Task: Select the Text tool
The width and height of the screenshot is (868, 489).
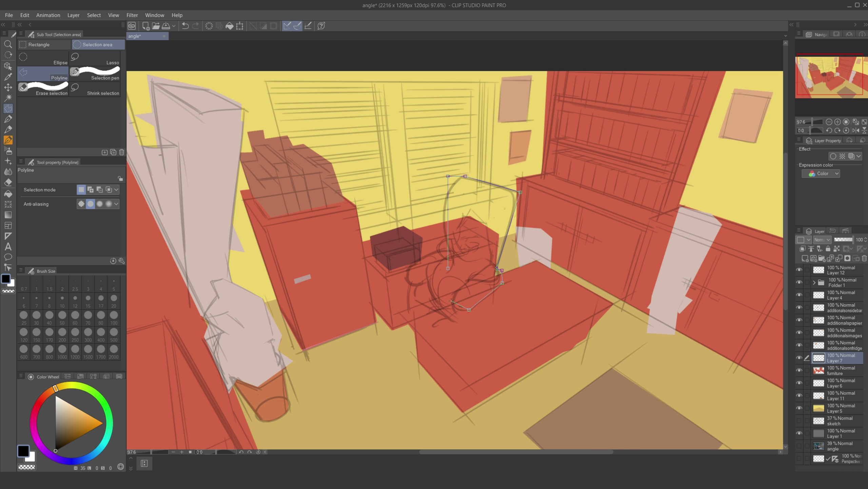Action: 8,247
